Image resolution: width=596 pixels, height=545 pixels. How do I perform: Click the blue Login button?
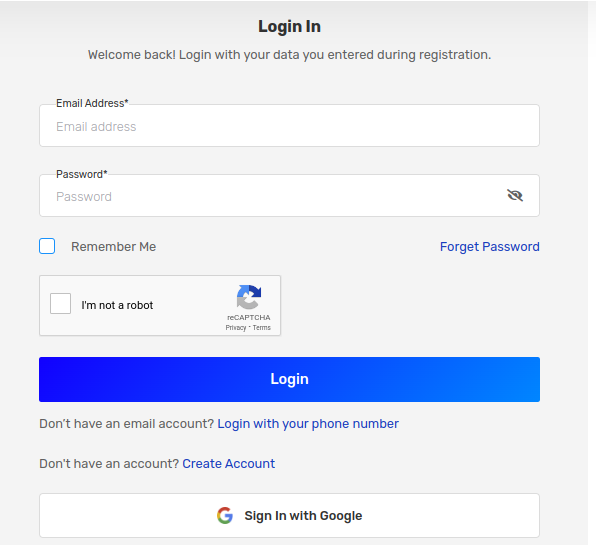(x=289, y=379)
